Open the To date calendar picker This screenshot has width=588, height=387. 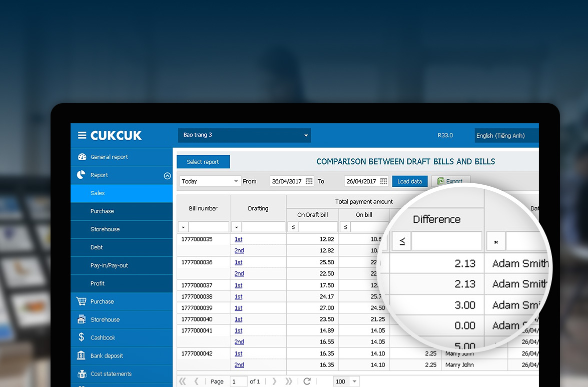tap(383, 181)
